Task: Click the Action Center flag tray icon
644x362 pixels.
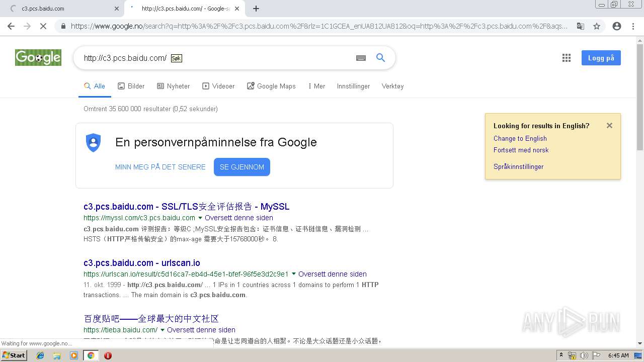Action: [x=596, y=355]
